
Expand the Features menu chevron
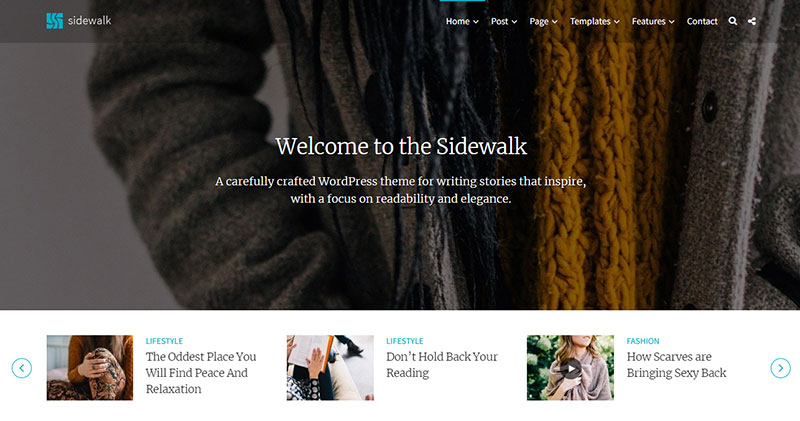pos(671,22)
